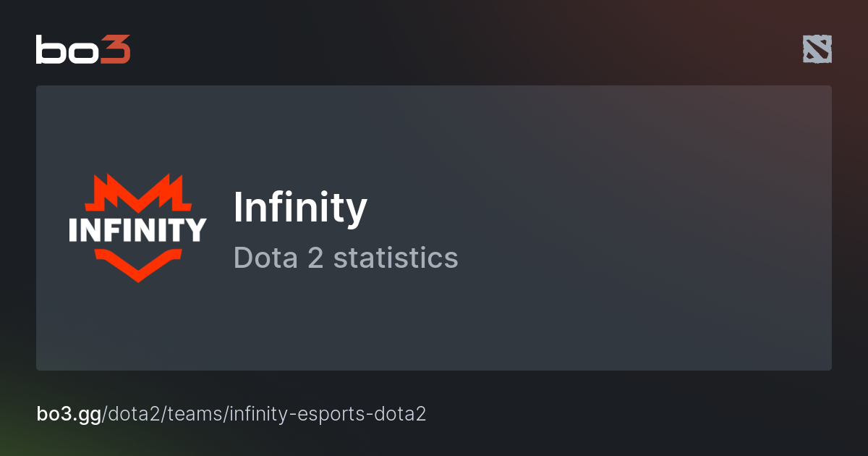
Task: Click the orange crown atop the Infinity logo
Action: coord(137,192)
